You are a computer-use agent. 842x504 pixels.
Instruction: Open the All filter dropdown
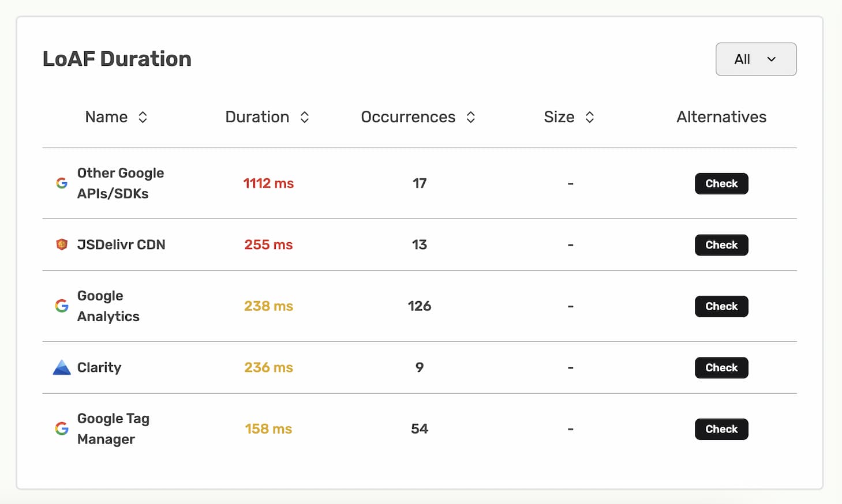(x=756, y=59)
